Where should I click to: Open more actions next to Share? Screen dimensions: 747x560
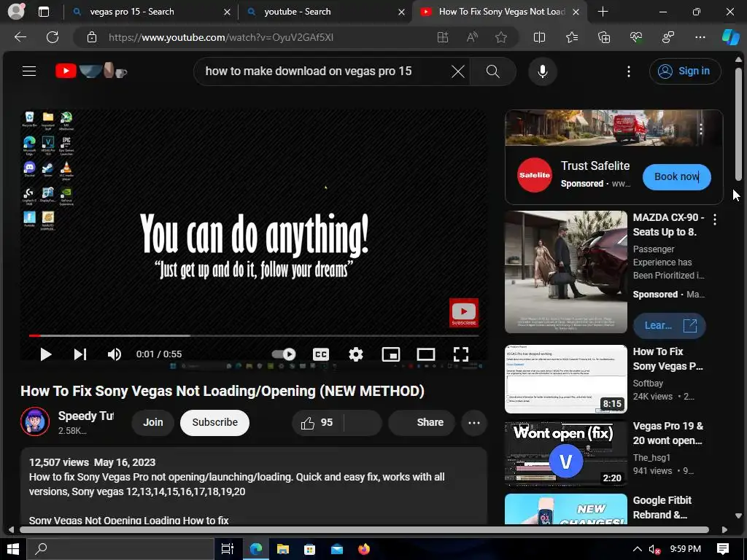474,422
